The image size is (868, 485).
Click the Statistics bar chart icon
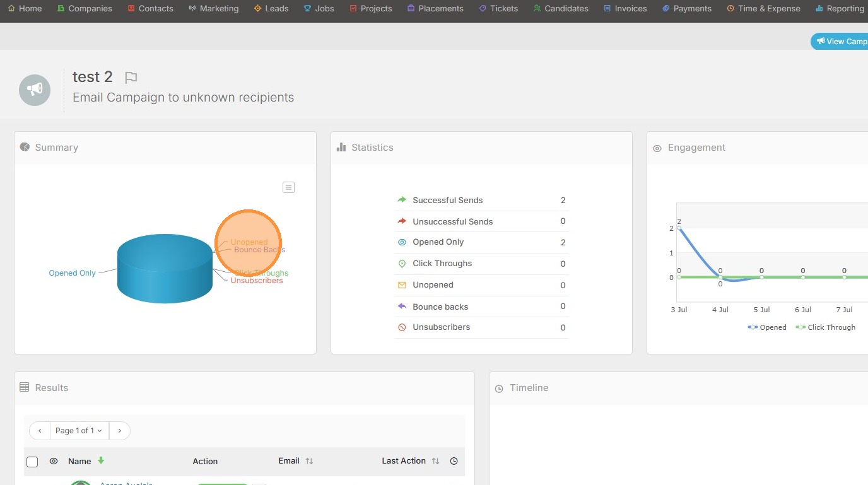(341, 147)
